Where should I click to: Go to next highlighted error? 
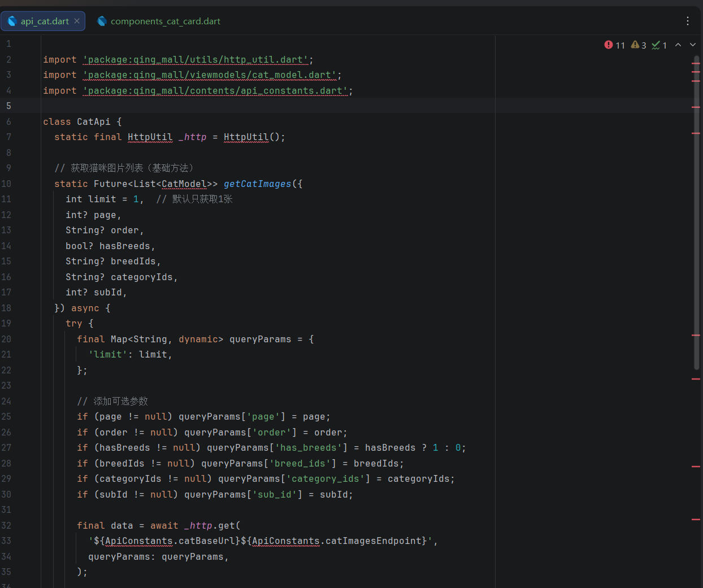693,45
